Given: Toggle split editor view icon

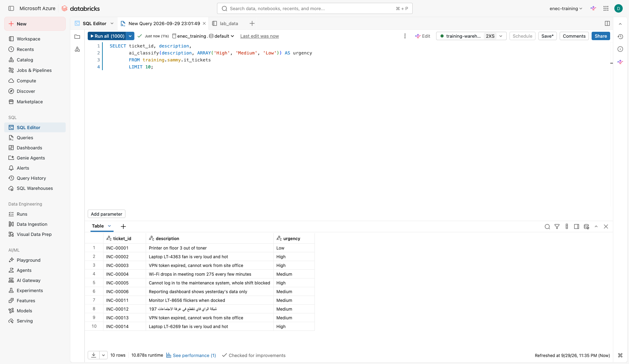Looking at the screenshot, I should tap(607, 23).
